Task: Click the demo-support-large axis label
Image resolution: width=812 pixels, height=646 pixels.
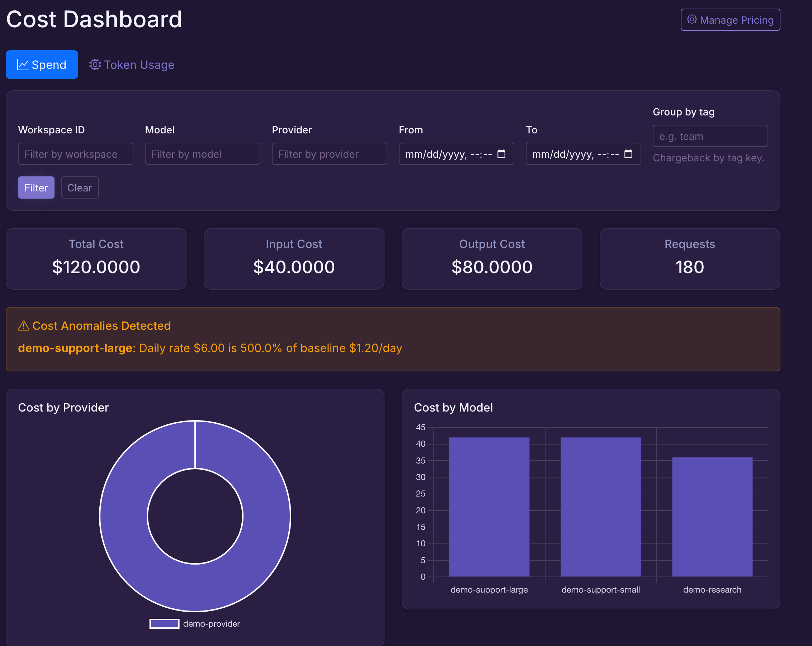Action: pos(489,589)
